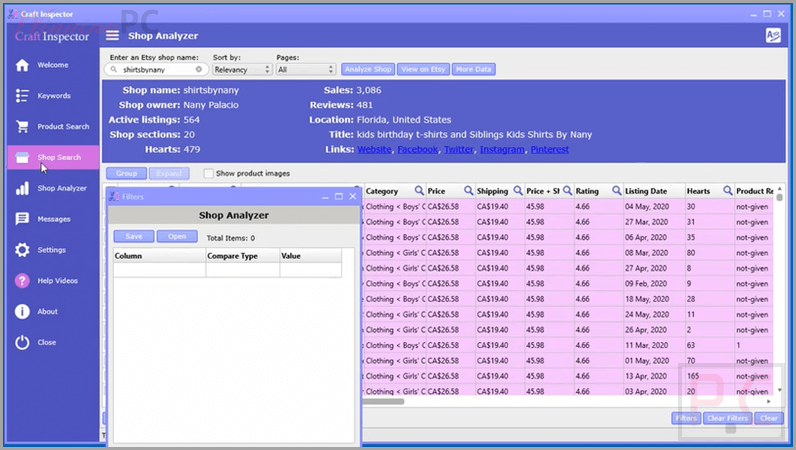Select Help Videos in the sidebar menu
This screenshot has height=450, width=796.
[57, 281]
